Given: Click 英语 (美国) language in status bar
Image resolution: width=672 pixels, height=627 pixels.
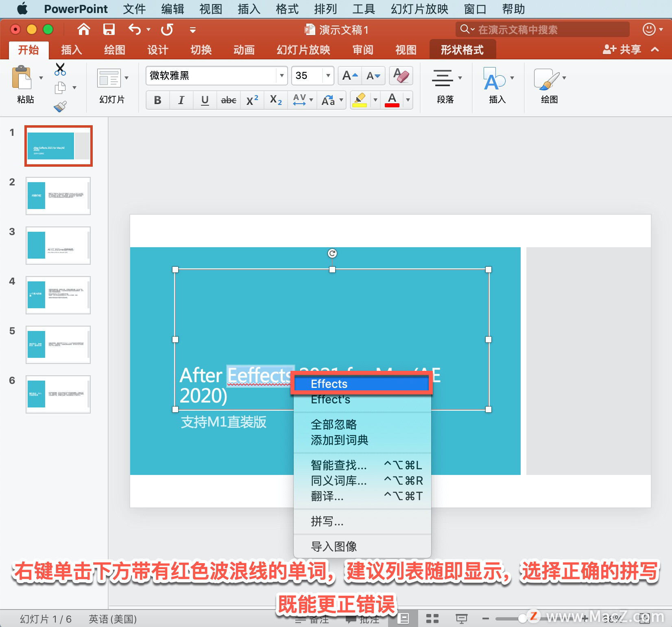Looking at the screenshot, I should [113, 619].
